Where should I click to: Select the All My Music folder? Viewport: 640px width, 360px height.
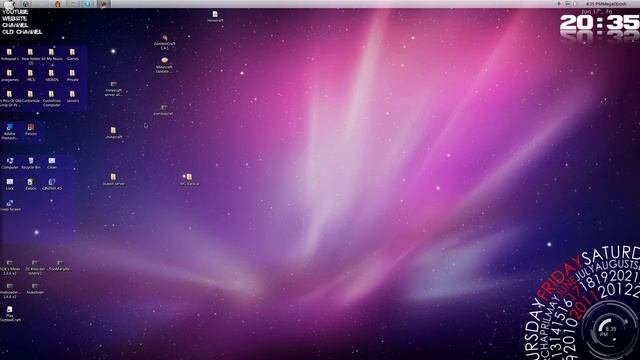(52, 55)
